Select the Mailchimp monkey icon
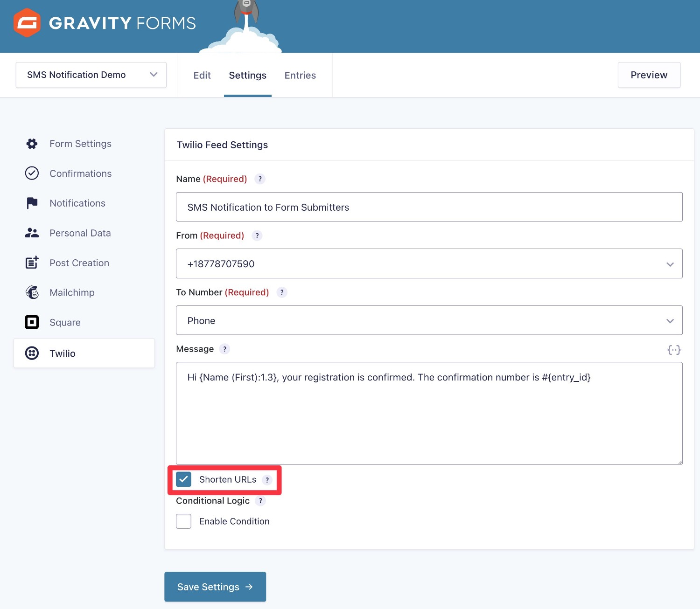 (31, 292)
